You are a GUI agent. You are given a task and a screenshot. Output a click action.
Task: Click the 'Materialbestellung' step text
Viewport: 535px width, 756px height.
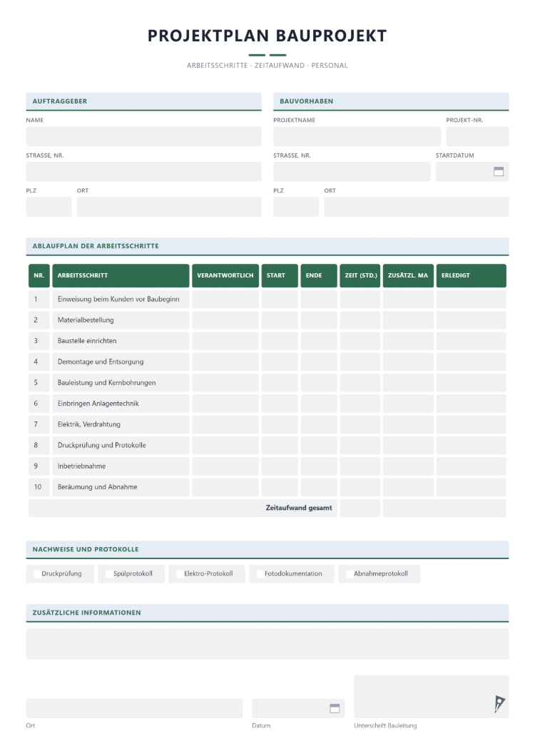(x=86, y=320)
